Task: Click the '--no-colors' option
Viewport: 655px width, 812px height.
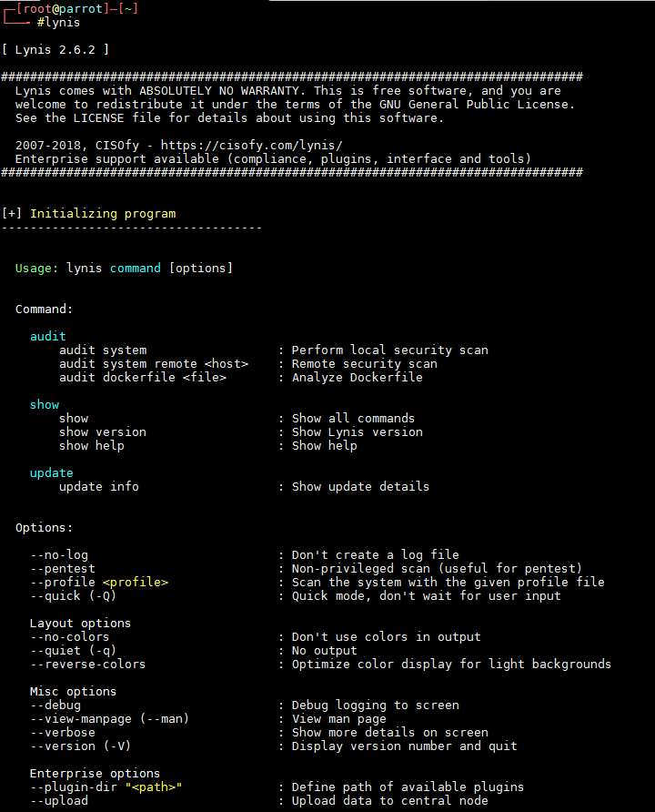Action: [69, 637]
